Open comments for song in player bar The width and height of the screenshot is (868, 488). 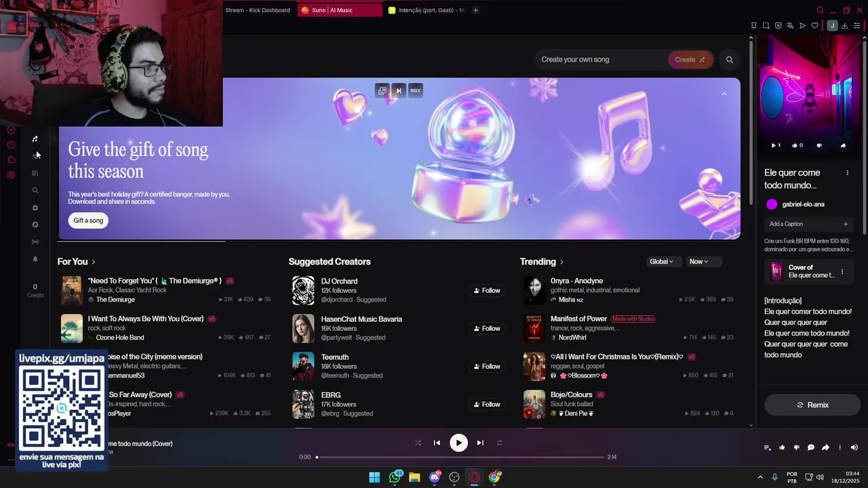click(810, 447)
